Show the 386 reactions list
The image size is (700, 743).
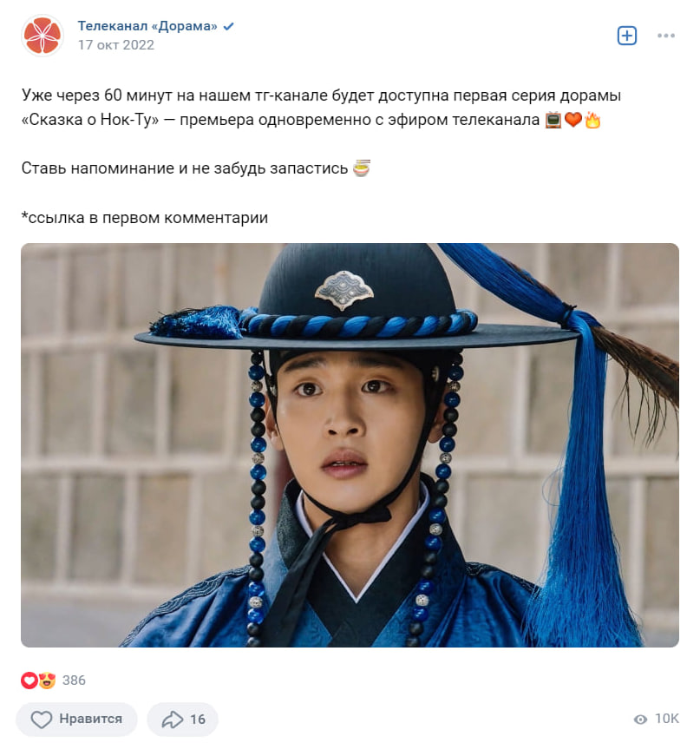(x=74, y=681)
